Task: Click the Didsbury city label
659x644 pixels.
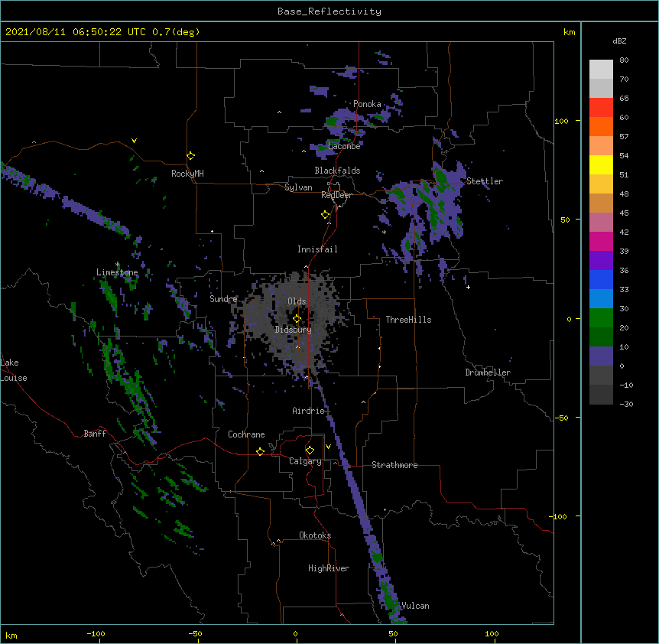Action: (294, 330)
